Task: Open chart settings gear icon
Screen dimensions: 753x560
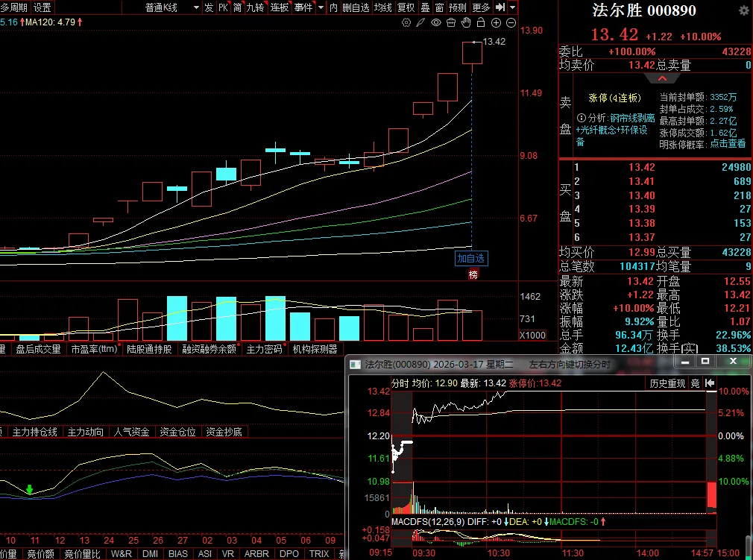Action: pyautogui.click(x=406, y=22)
